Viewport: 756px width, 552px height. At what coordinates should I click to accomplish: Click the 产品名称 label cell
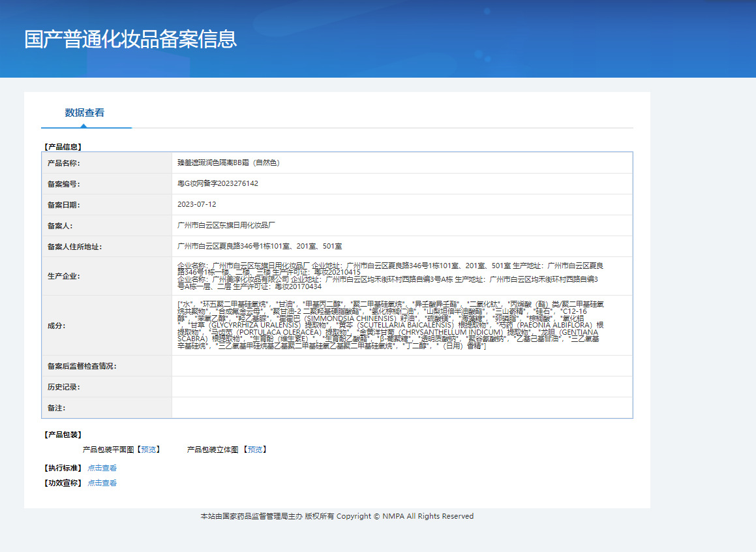[107, 163]
